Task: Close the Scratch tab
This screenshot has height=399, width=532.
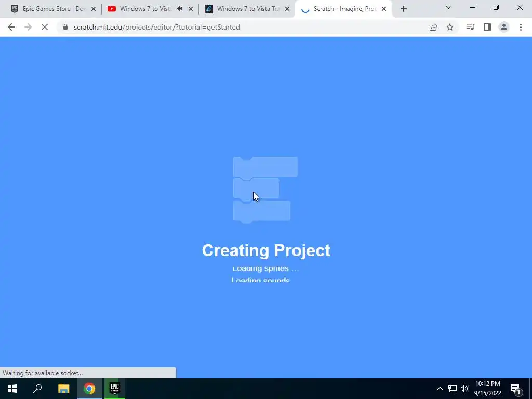Action: 384,9
